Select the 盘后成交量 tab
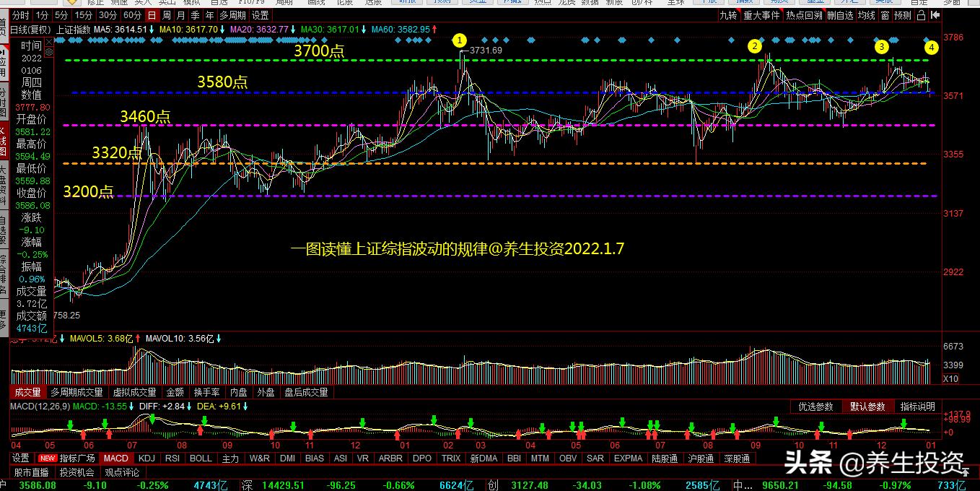980x491 pixels. [x=306, y=392]
